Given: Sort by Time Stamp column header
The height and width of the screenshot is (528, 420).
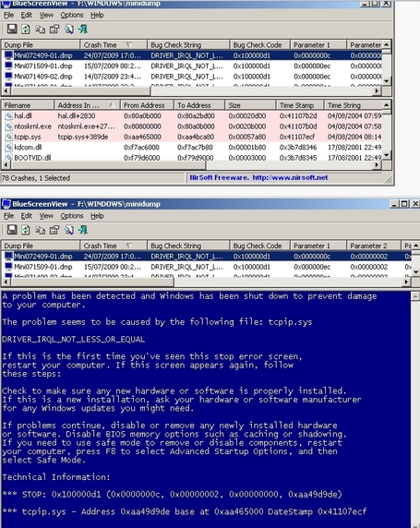Looking at the screenshot, I should 300,105.
